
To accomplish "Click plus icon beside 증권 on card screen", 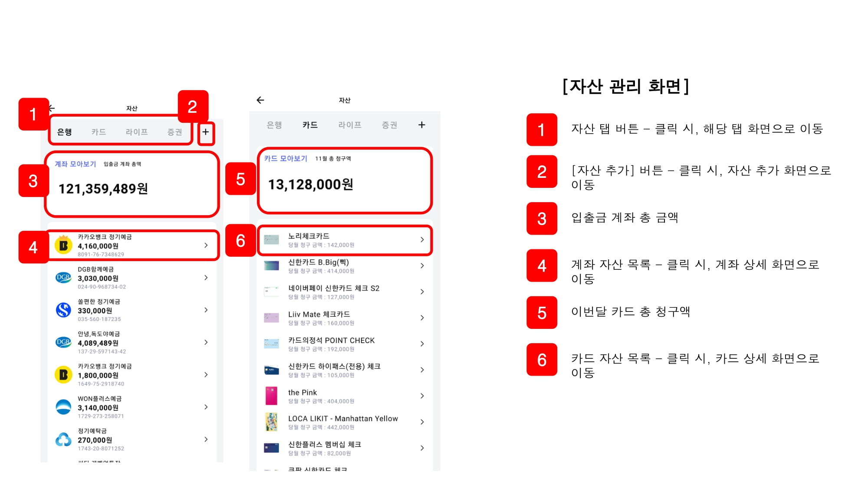I will [x=421, y=125].
